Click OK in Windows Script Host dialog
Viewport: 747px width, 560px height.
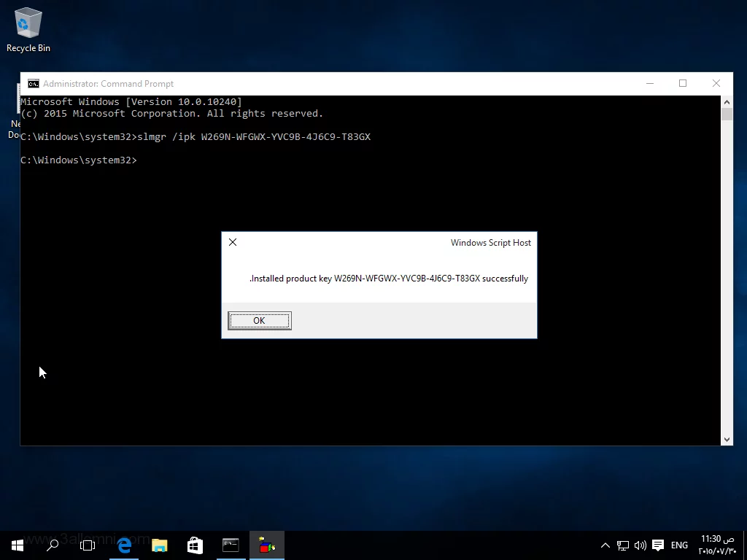click(x=259, y=321)
